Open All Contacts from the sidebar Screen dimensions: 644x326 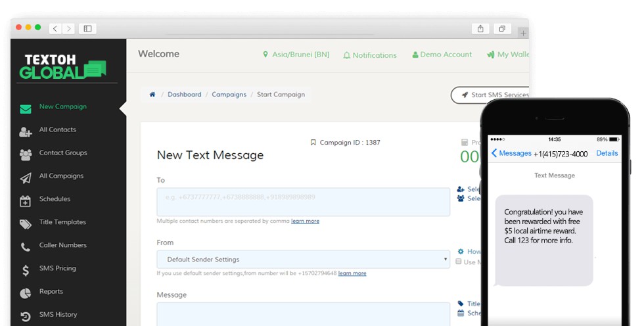57,130
